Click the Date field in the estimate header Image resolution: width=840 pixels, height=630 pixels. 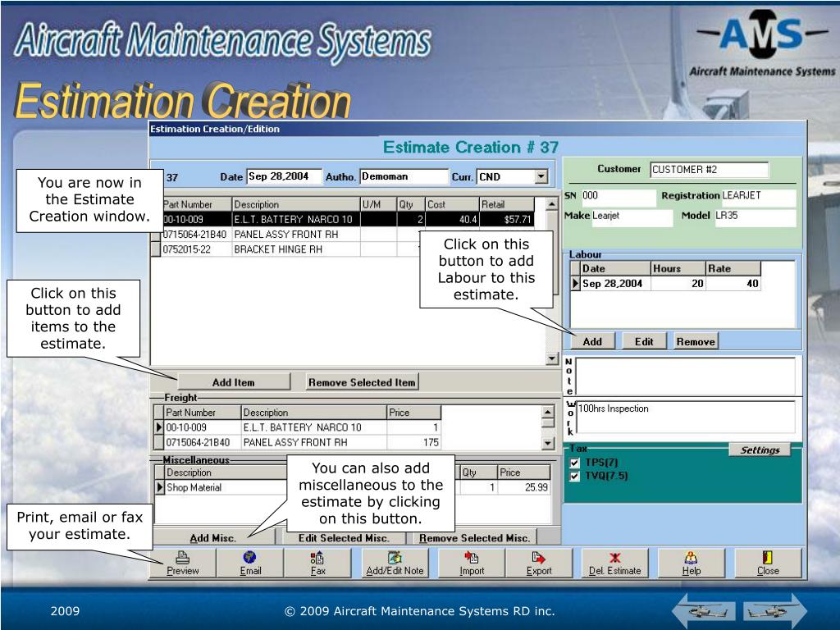(x=284, y=176)
